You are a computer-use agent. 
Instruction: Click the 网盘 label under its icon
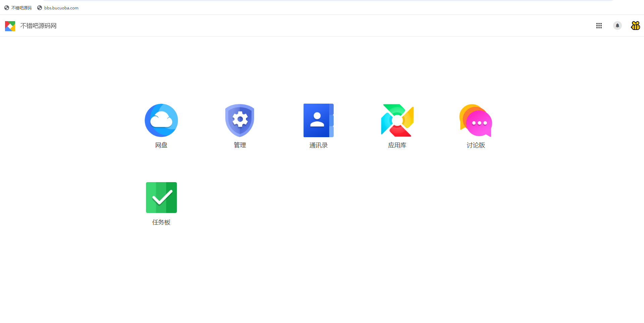tap(161, 145)
